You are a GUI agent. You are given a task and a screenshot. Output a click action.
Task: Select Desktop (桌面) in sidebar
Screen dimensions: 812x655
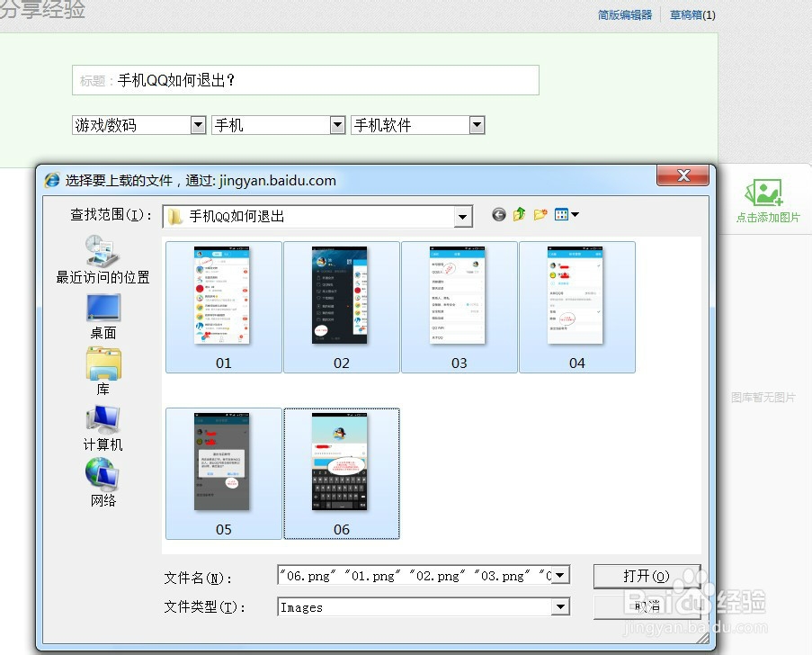103,317
